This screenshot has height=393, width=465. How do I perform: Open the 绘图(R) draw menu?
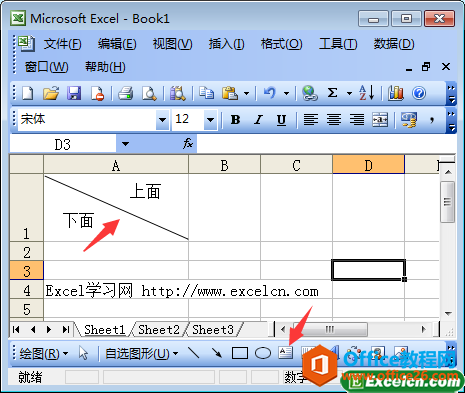click(44, 353)
